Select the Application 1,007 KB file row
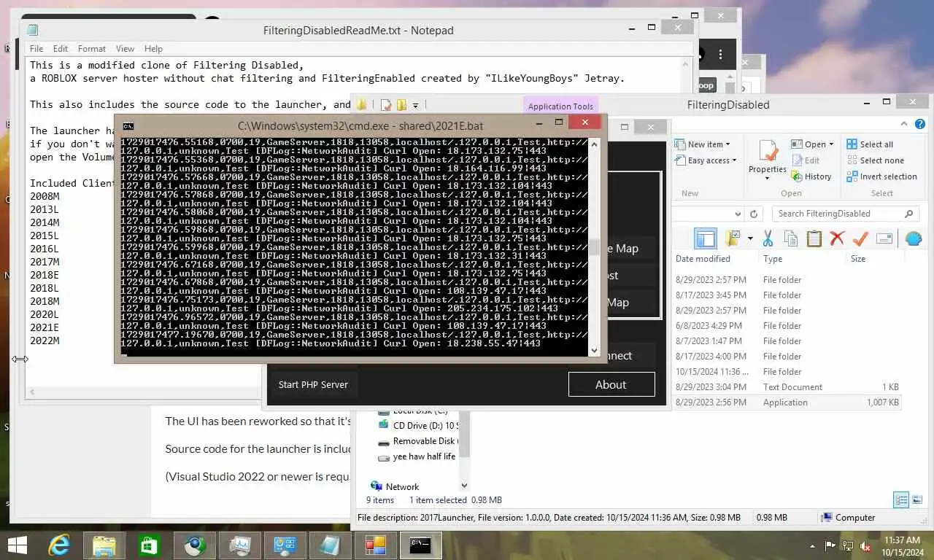This screenshot has width=934, height=560. coord(789,402)
